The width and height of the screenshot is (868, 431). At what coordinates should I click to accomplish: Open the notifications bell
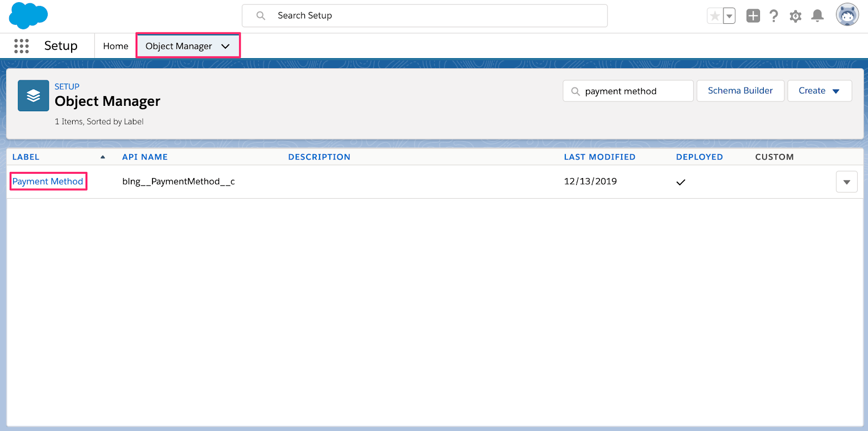(x=818, y=16)
